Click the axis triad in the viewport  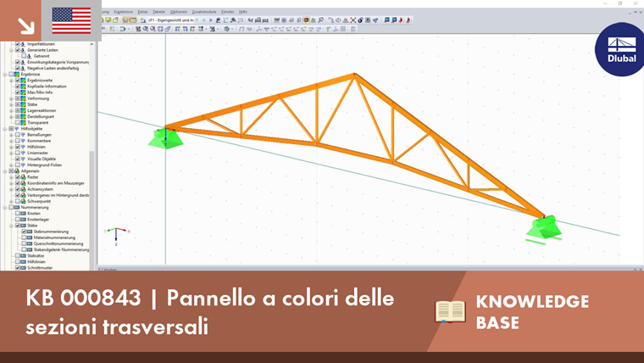(117, 236)
